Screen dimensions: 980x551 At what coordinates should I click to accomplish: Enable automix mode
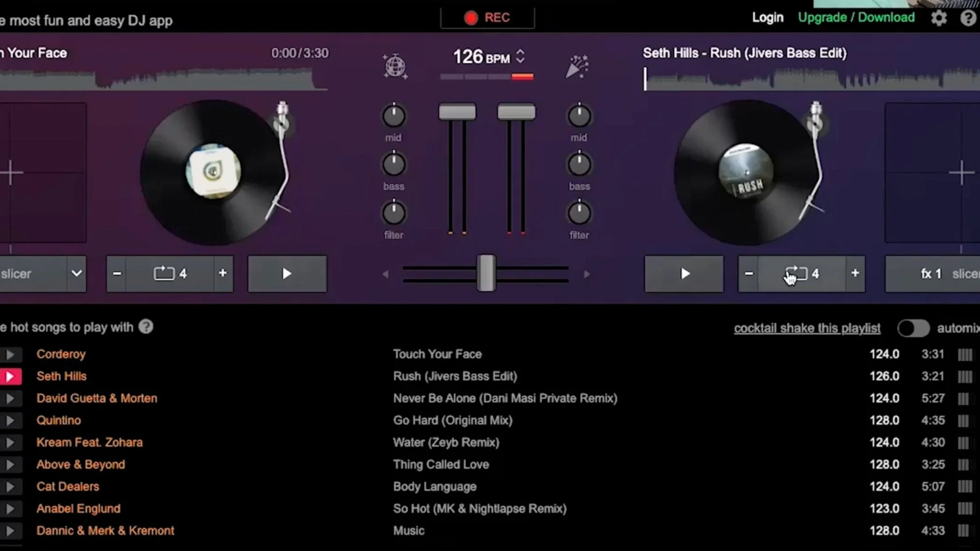(x=913, y=328)
